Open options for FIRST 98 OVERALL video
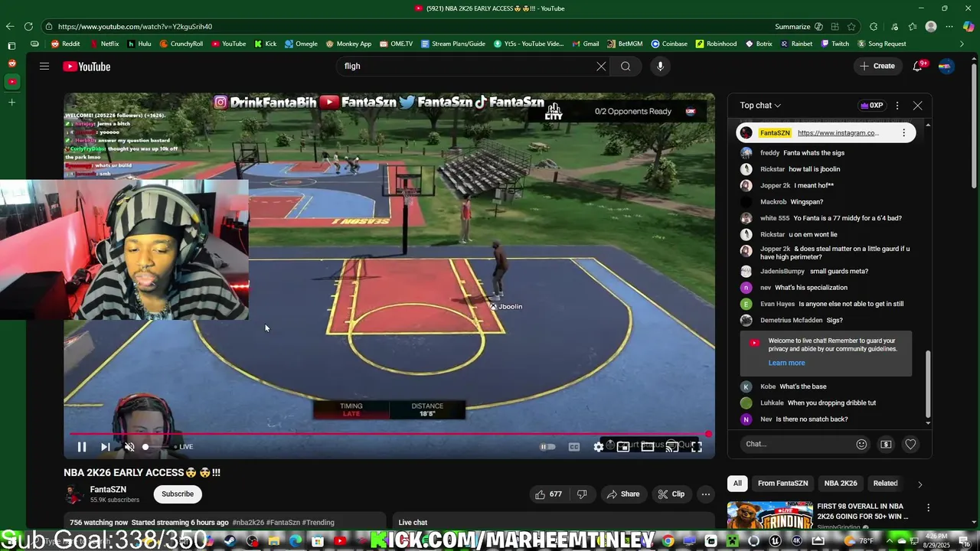This screenshot has height=551, width=980. [928, 508]
